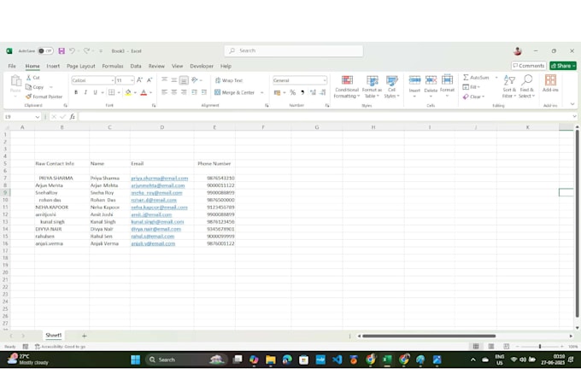This screenshot has height=392, width=581.
Task: Click the green Share button
Action: (563, 66)
